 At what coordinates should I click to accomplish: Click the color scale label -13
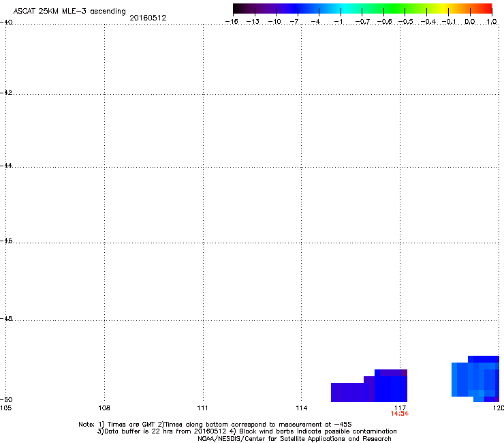click(x=253, y=22)
